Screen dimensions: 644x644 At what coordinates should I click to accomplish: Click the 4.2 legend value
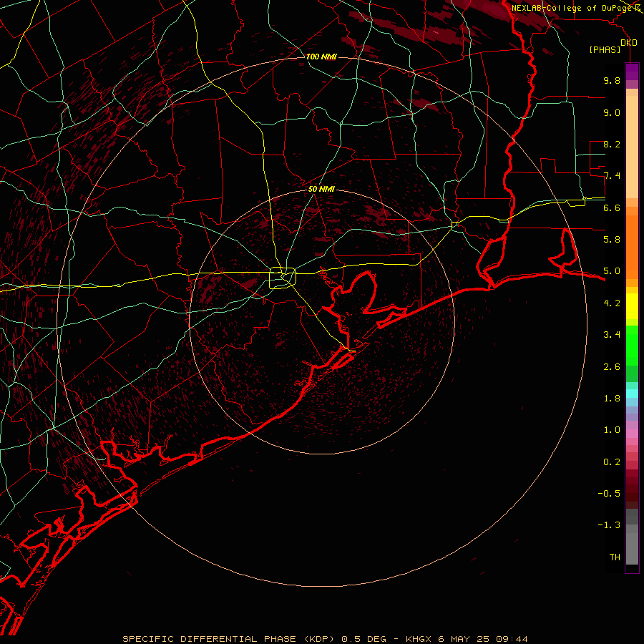(612, 303)
